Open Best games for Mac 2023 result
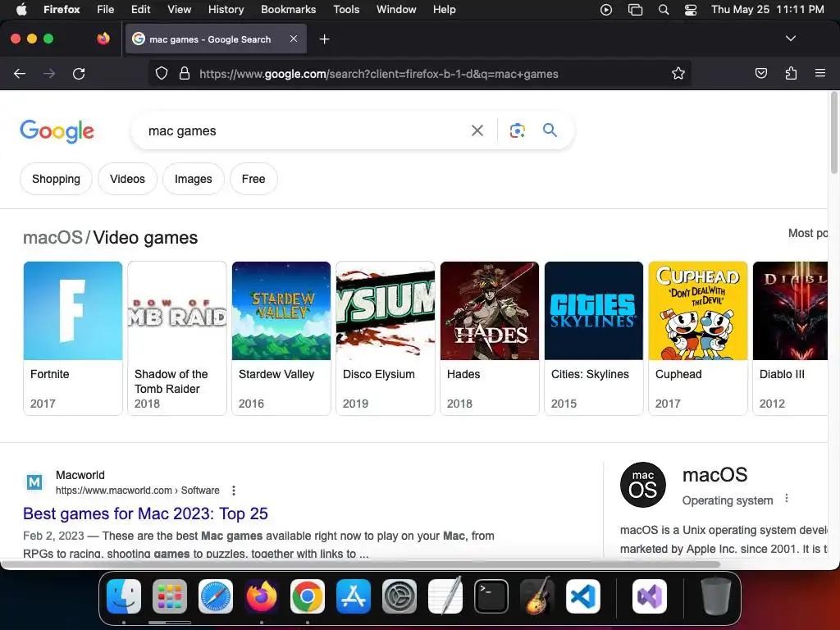Screen dimensions: 840x630 coord(145,514)
